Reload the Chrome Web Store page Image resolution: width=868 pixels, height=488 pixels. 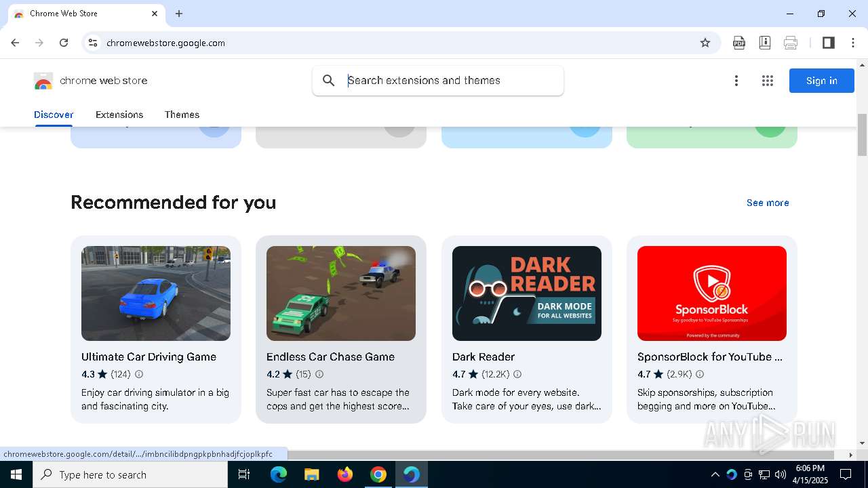click(x=64, y=43)
